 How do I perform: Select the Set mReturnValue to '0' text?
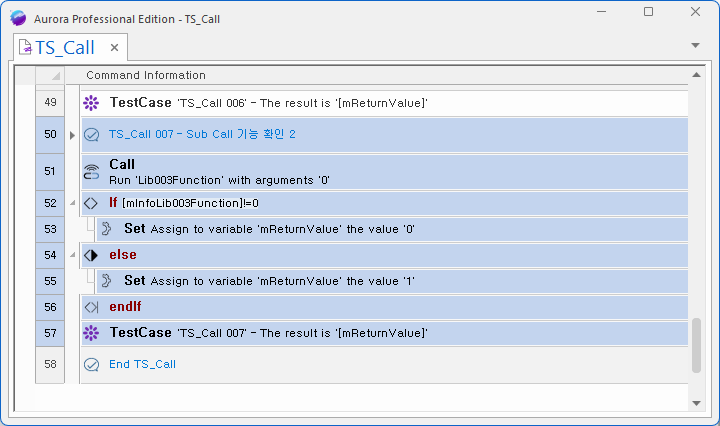[x=269, y=229]
